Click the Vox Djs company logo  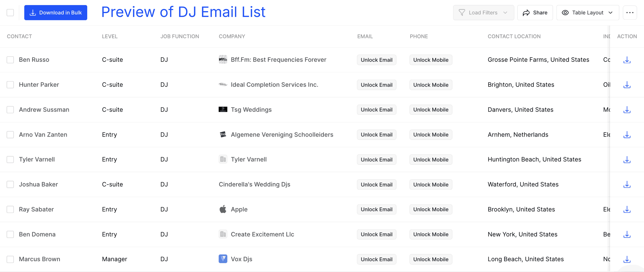point(223,259)
